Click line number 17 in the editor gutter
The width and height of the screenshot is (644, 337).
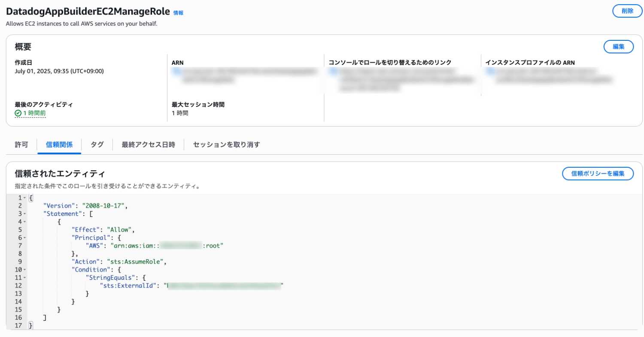point(18,326)
